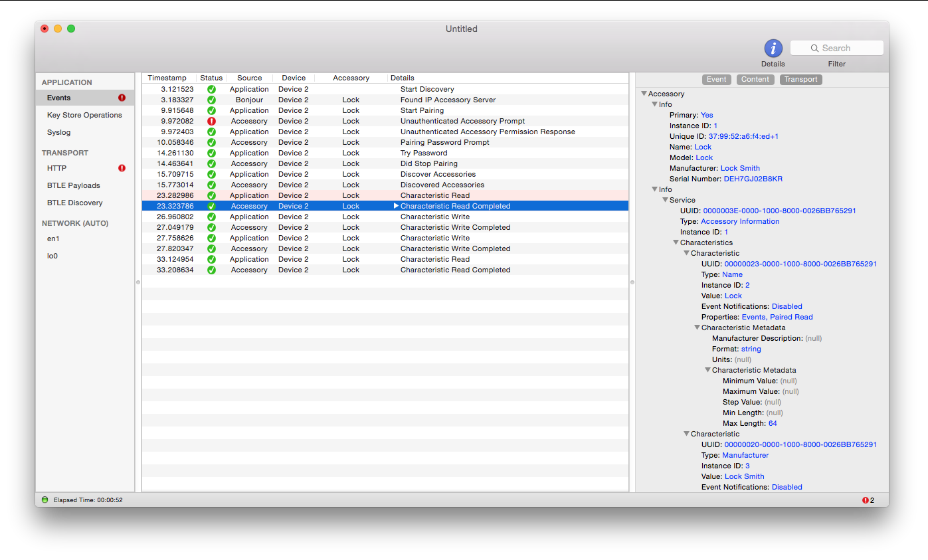Viewport: 928px width, 560px height.
Task: Sort by the Timestamp column header
Action: point(169,78)
